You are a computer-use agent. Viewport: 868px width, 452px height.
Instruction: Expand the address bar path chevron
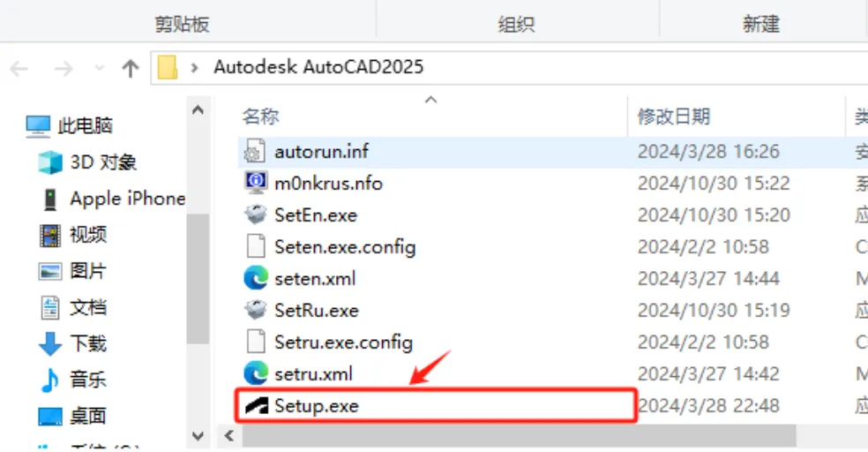pos(194,68)
